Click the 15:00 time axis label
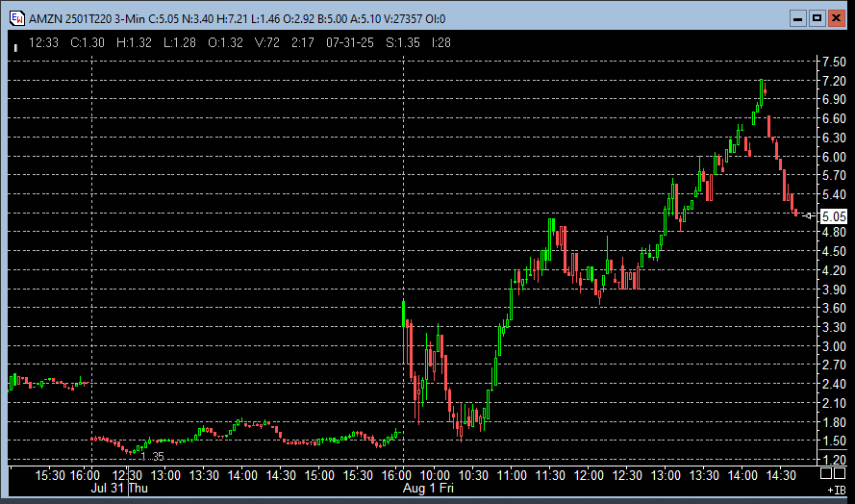Screen dimensions: 855x504 (x=319, y=475)
